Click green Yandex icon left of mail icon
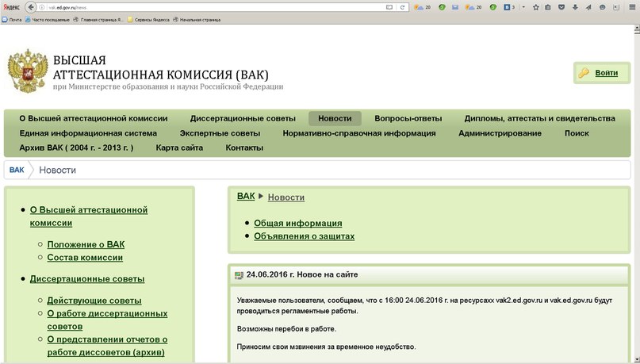 click(x=442, y=7)
